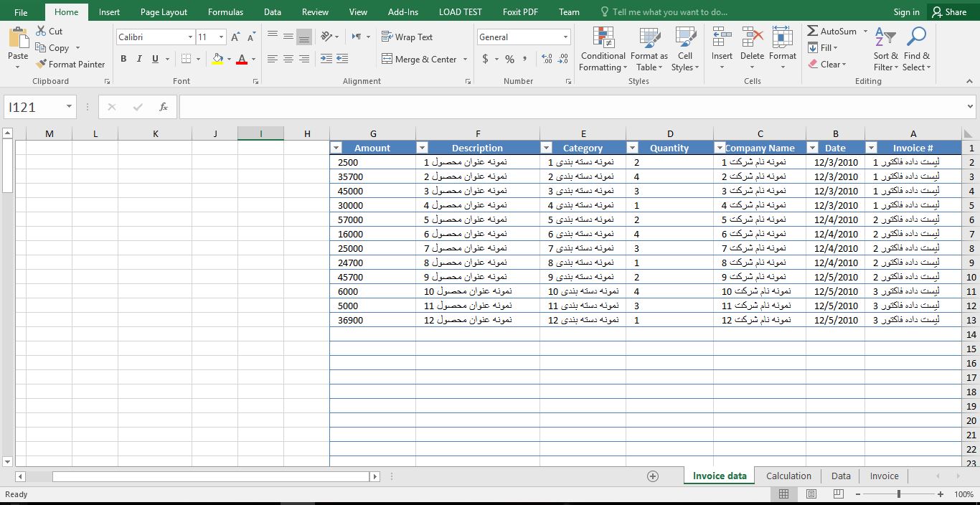Switch to Normal view in status bar
This screenshot has width=980, height=505.
coord(784,494)
